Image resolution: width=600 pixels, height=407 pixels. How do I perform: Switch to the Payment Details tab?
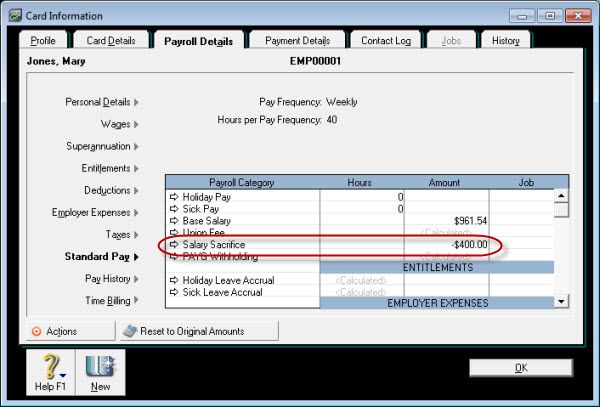point(297,41)
